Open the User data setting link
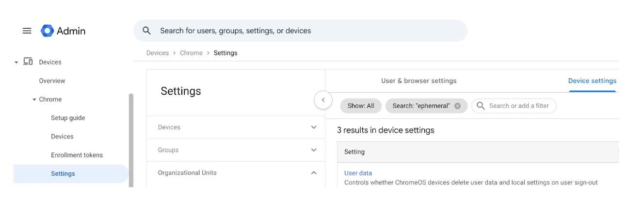Viewport: 644px width, 201px height. click(358, 173)
